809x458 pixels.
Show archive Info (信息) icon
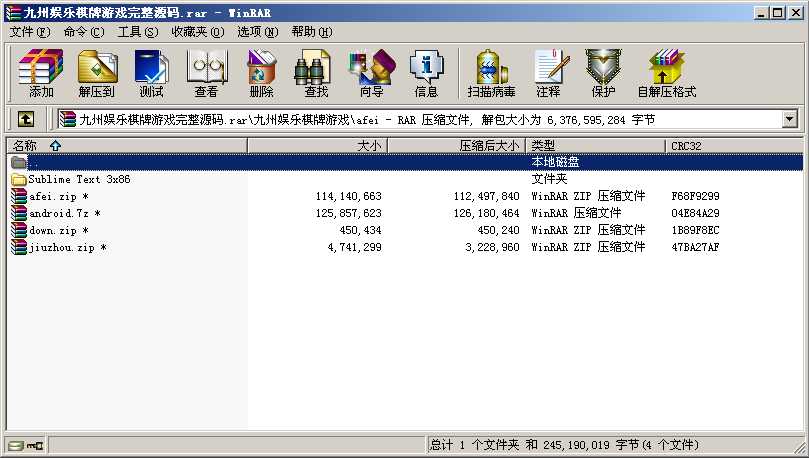(426, 73)
